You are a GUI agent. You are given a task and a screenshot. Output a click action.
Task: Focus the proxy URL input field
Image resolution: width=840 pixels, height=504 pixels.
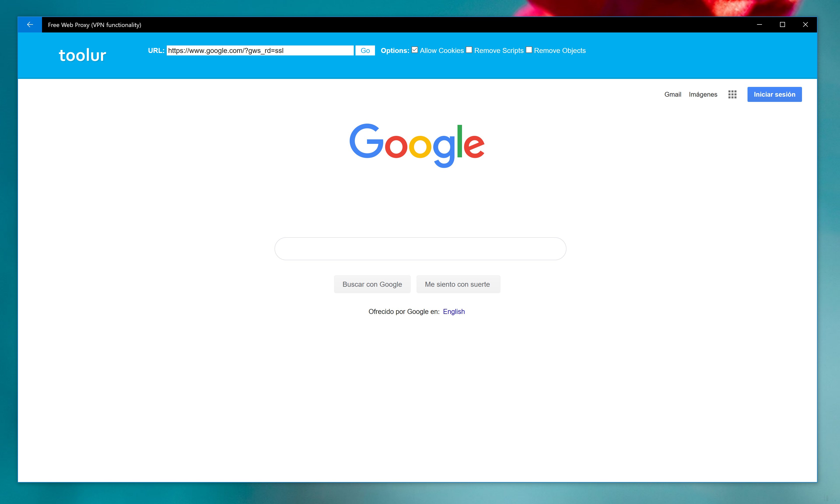(260, 51)
